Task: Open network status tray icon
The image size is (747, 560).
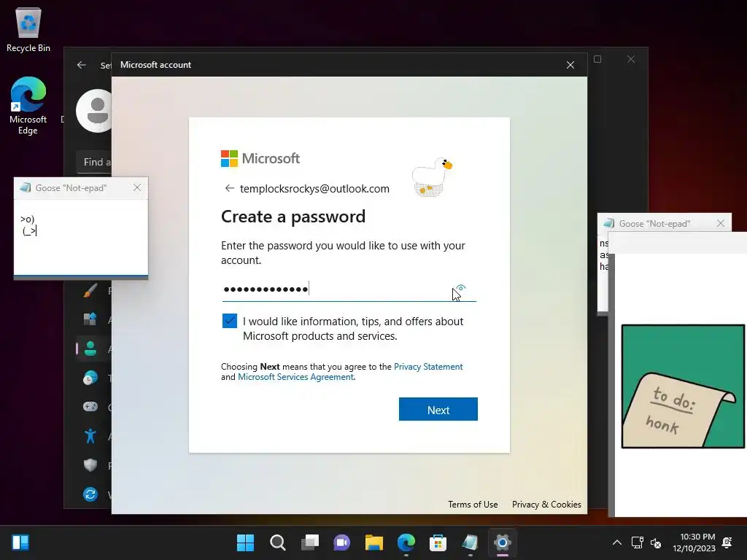Action: [x=638, y=542]
